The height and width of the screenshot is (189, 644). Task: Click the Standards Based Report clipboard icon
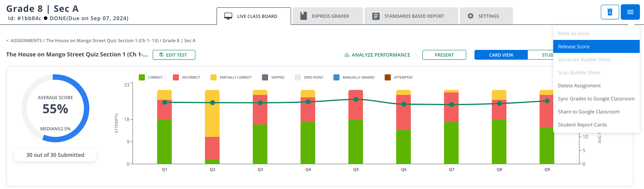click(376, 16)
